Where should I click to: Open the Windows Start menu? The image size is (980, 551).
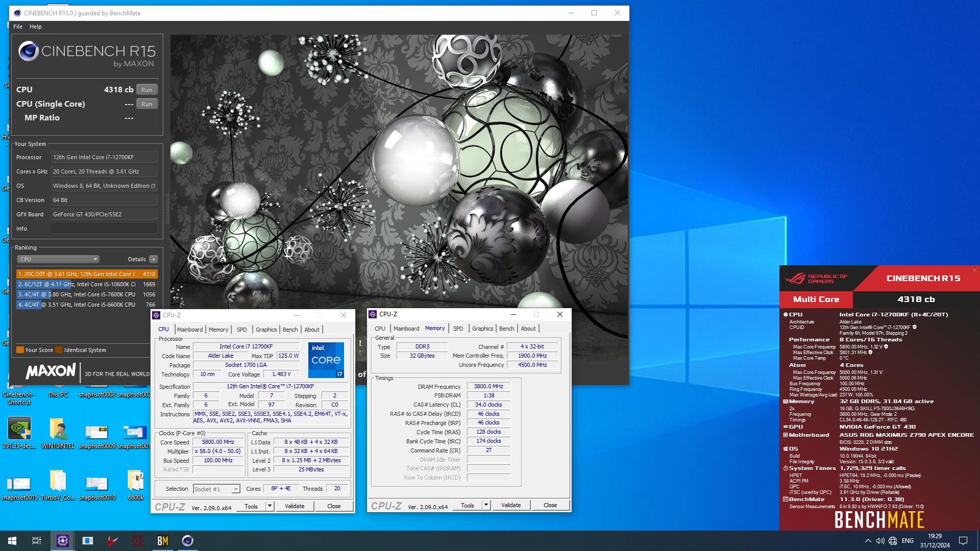click(12, 541)
